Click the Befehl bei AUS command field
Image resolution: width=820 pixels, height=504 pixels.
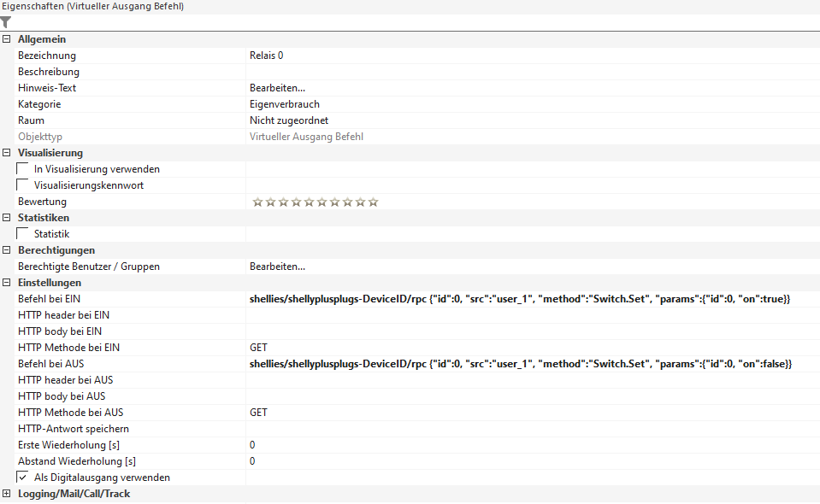pyautogui.click(x=520, y=364)
